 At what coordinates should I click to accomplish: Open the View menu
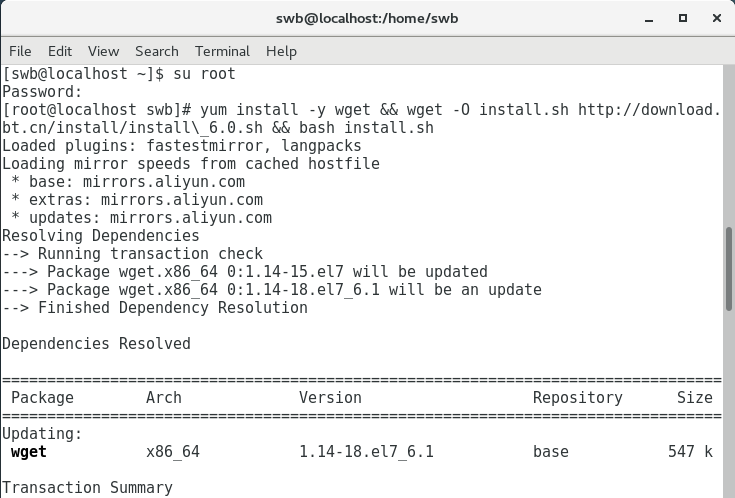103,51
